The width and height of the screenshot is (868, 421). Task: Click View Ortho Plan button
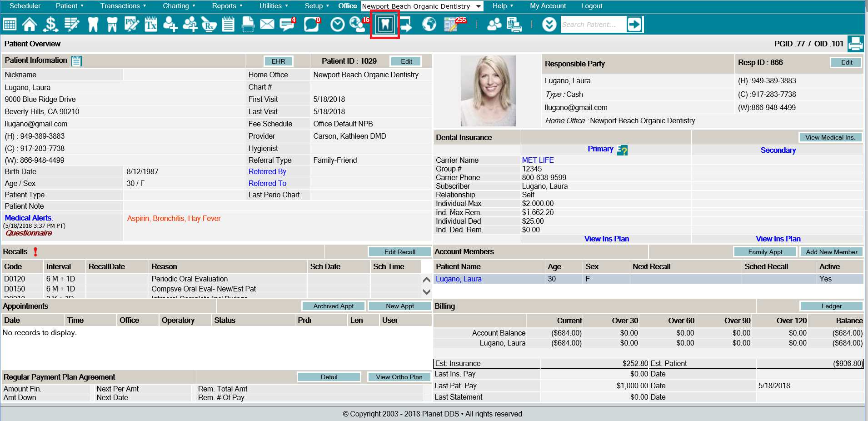click(x=399, y=377)
